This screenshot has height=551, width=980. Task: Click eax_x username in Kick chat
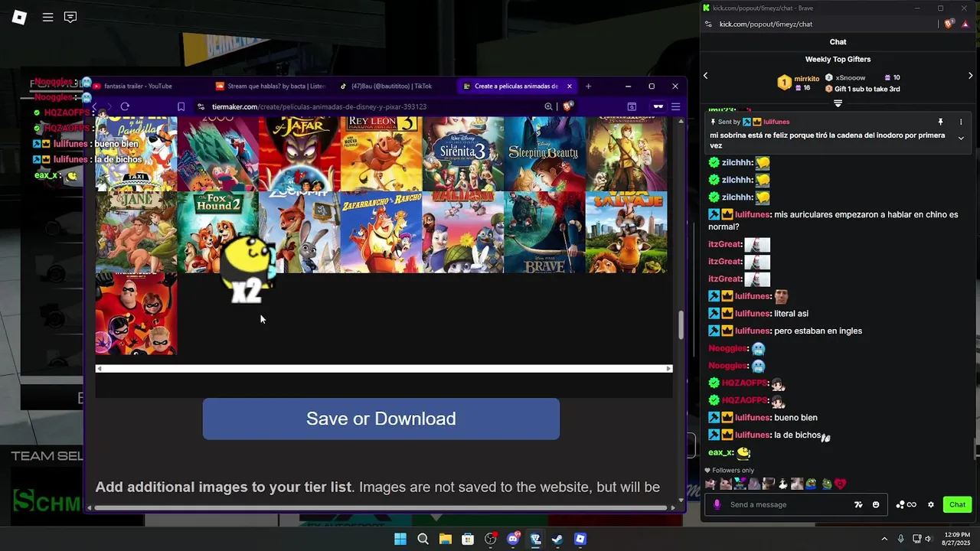pos(721,452)
